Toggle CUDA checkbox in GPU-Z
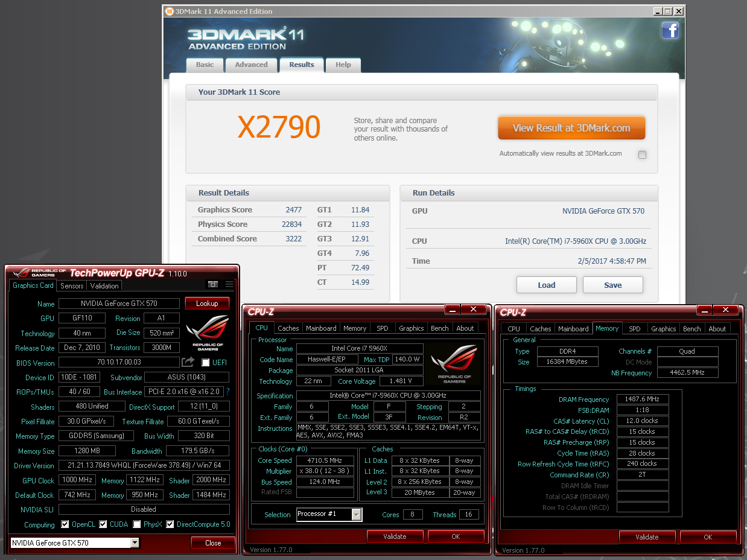 coord(103,524)
